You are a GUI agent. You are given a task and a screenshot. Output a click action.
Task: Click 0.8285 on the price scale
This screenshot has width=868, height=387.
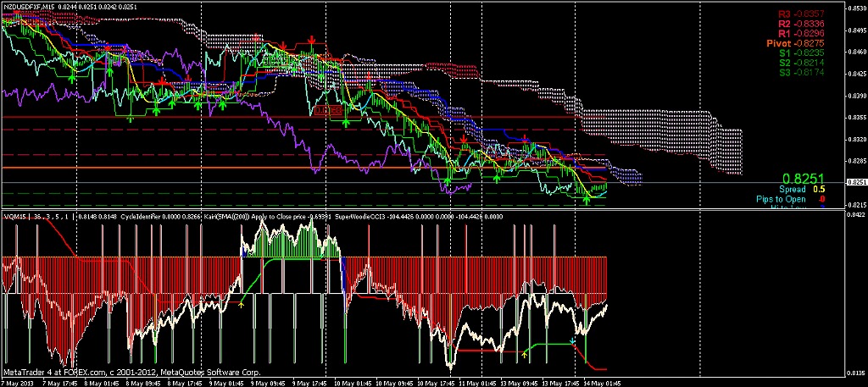tap(856, 161)
